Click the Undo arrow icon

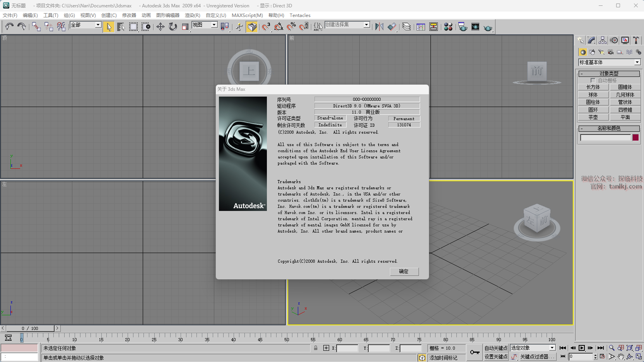tap(9, 27)
